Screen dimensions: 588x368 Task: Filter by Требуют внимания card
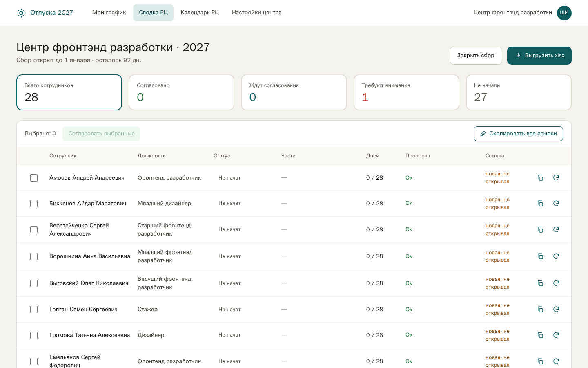coord(406,92)
